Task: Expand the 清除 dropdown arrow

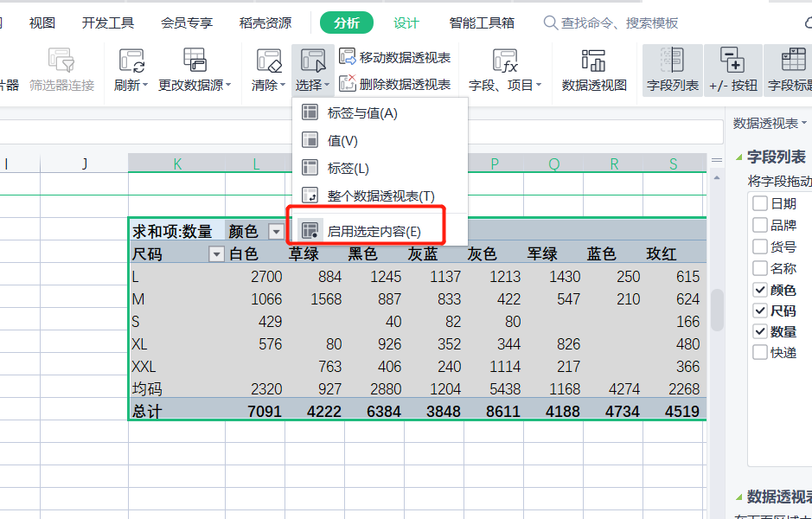Action: pos(283,85)
